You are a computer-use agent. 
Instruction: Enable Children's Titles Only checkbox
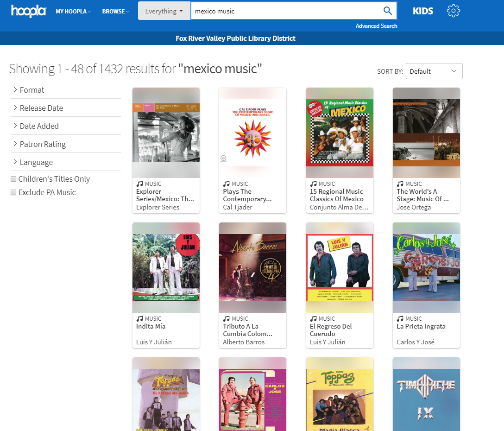[14, 179]
